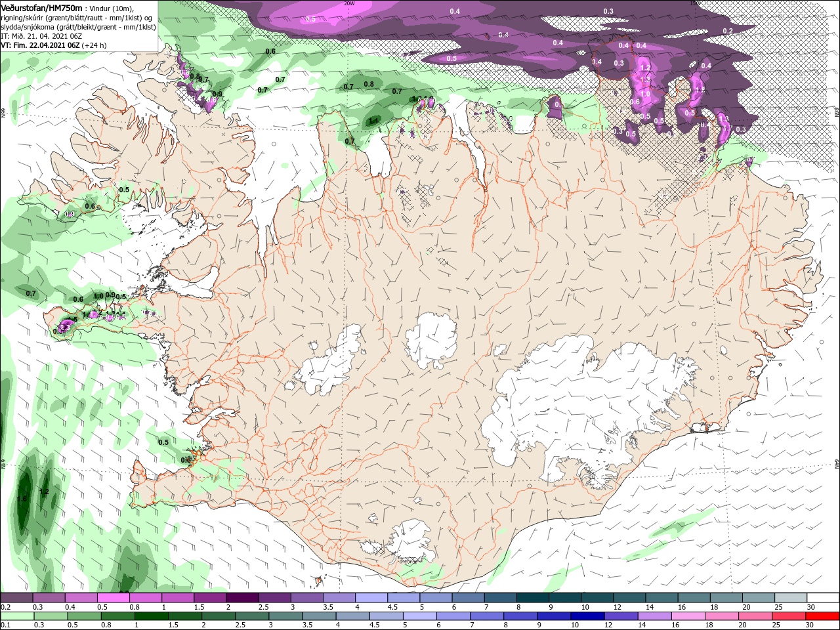Select the darkest purple 2 swatch, upper legend
The height and width of the screenshot is (630, 840).
point(241,598)
